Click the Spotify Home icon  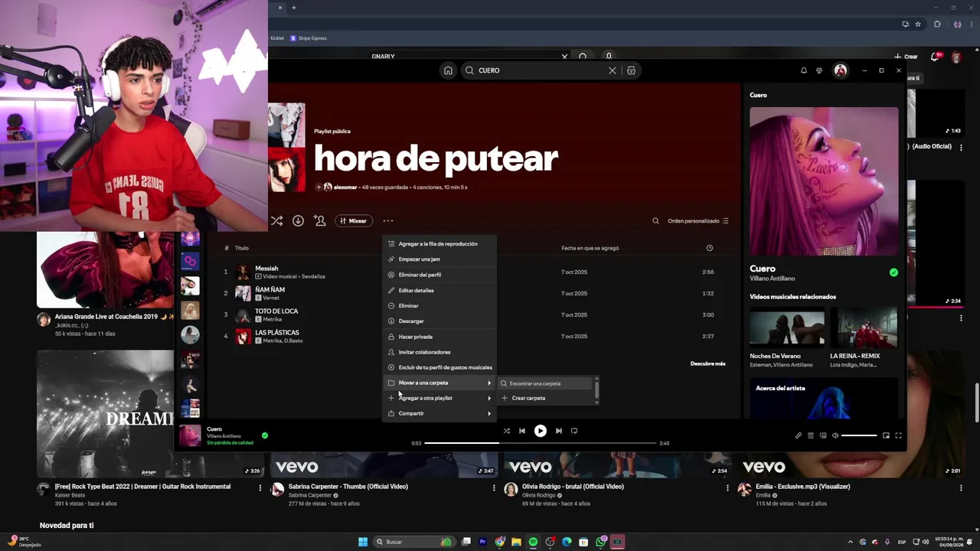[448, 70]
